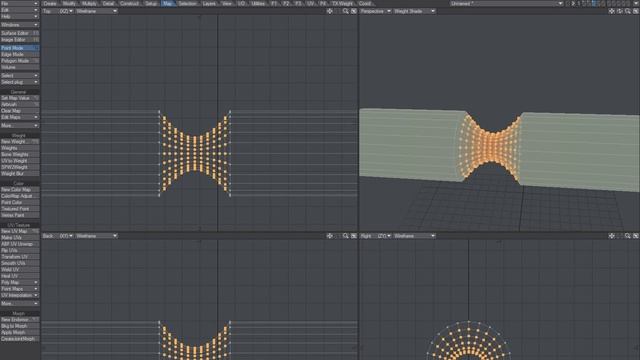This screenshot has height=360, width=640.
Task: Click the pan icon in the Top viewport header
Action: click(x=329, y=11)
